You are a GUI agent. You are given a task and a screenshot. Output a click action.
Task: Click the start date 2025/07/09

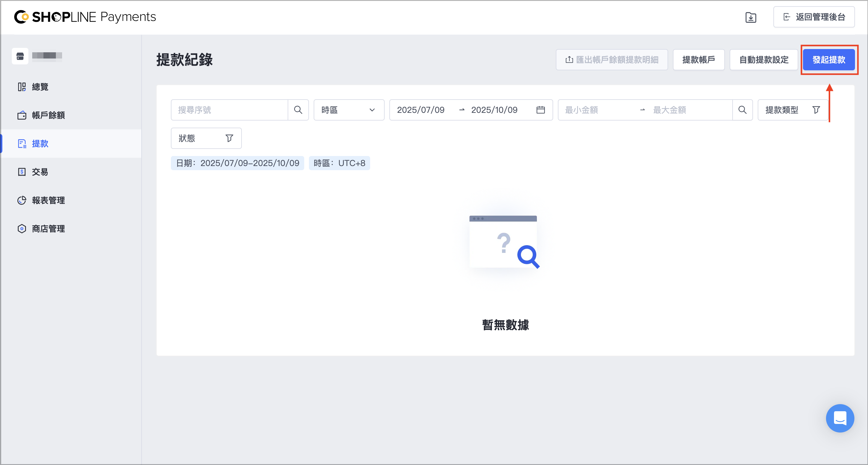(x=420, y=110)
